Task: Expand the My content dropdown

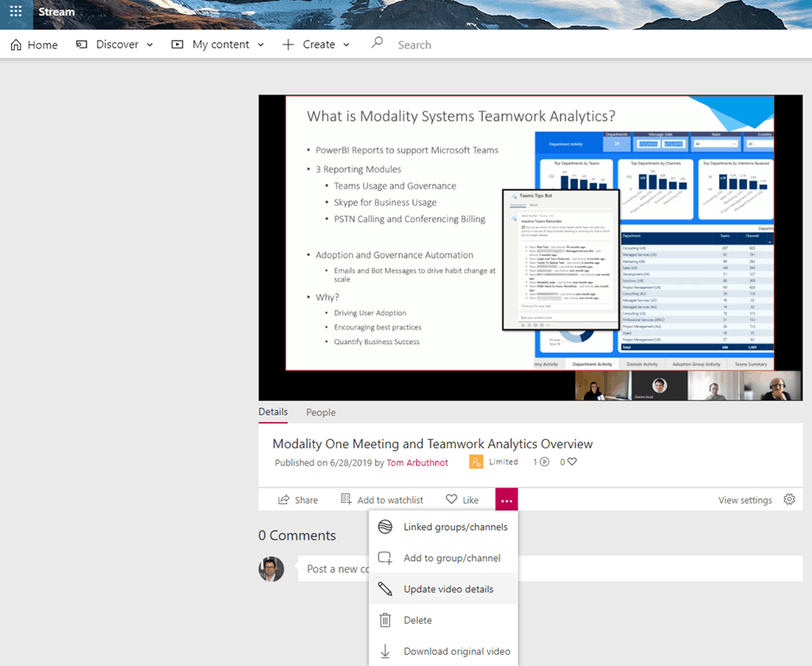Action: coord(218,45)
